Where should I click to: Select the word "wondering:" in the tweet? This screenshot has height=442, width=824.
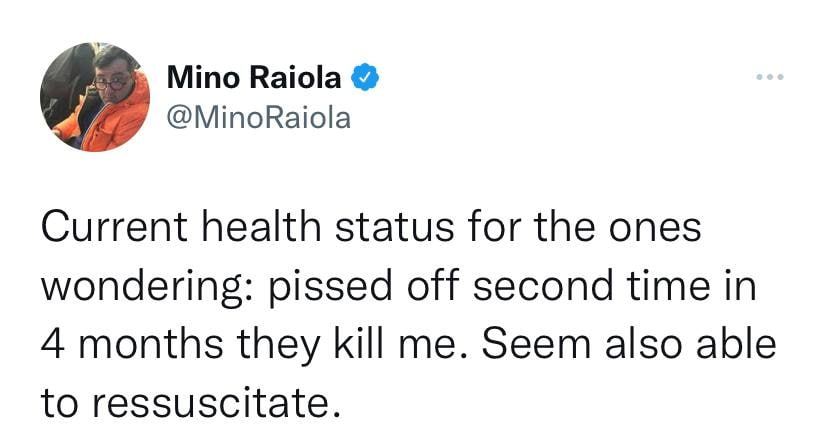coord(147,288)
